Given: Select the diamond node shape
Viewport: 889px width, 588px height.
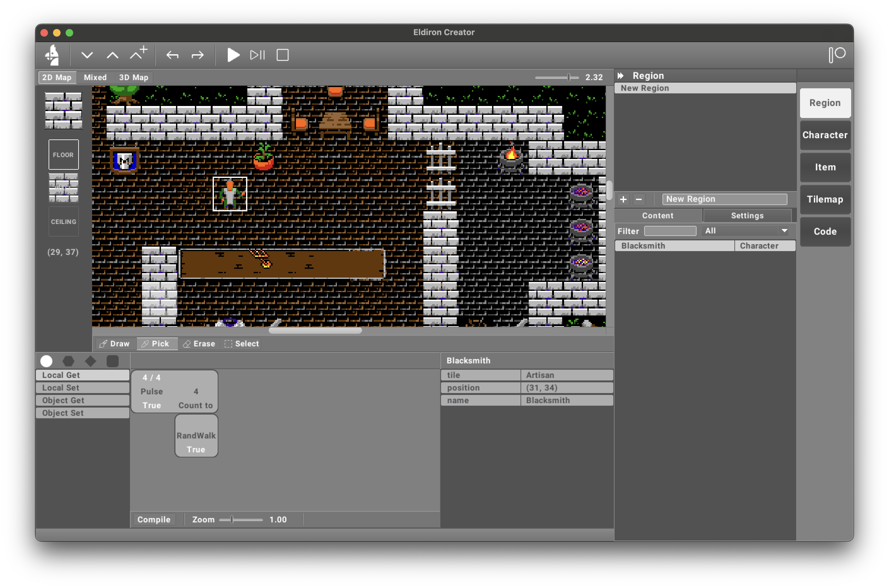Looking at the screenshot, I should click(x=90, y=361).
